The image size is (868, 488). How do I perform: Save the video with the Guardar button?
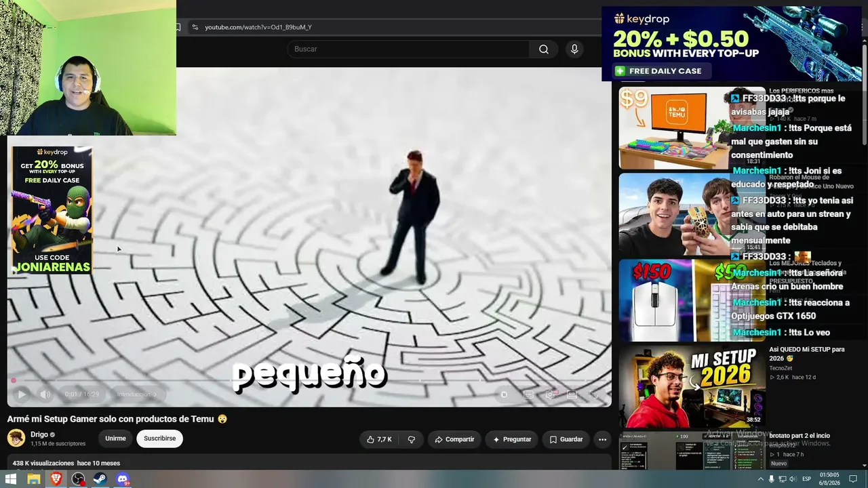point(566,439)
